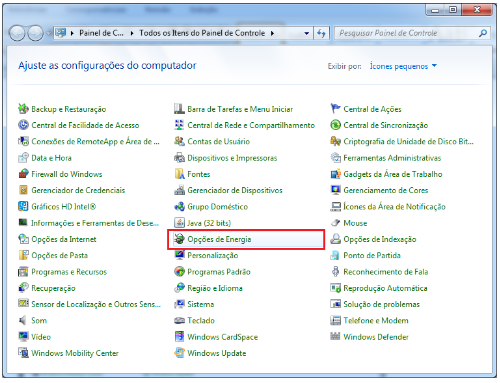Click the Windows Defender icon
Image resolution: width=500 pixels, height=383 pixels.
click(335, 337)
